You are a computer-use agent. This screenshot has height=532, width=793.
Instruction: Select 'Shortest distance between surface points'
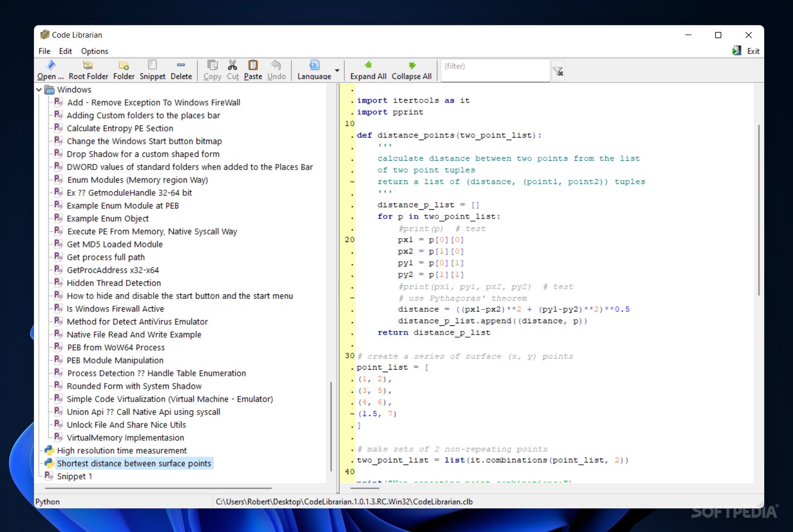click(x=134, y=463)
